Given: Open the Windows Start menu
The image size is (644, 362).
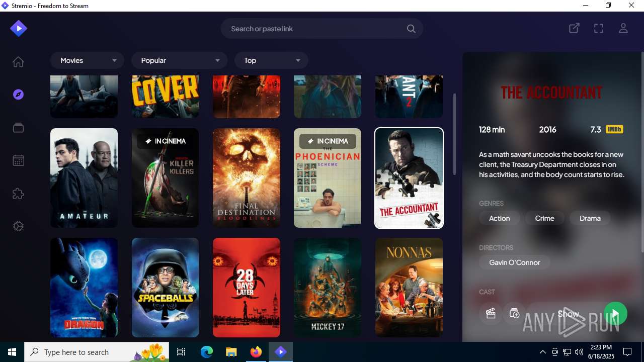Looking at the screenshot, I should [12, 352].
